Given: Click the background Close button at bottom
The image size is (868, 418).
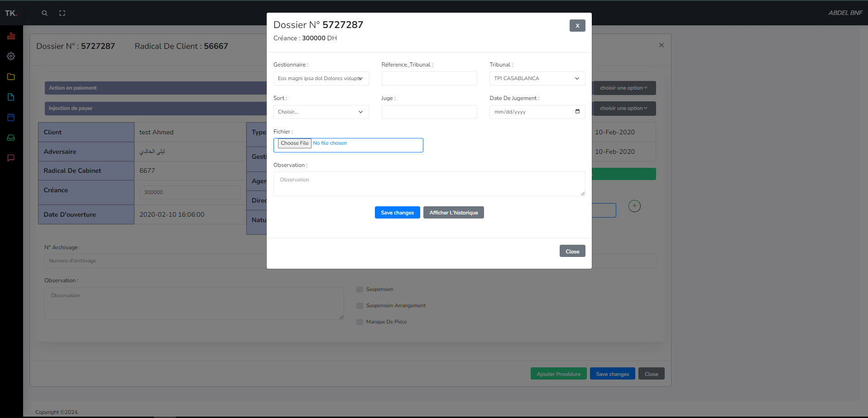Looking at the screenshot, I should pyautogui.click(x=652, y=374).
